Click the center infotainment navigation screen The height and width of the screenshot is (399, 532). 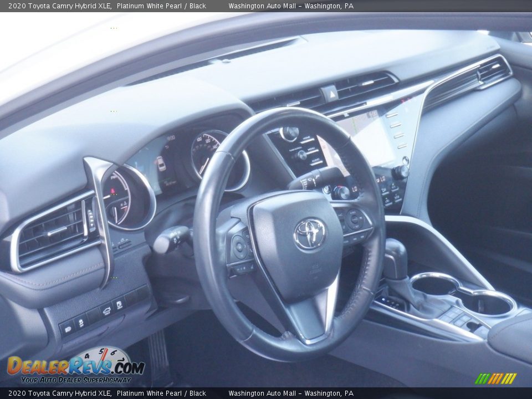tap(365, 139)
